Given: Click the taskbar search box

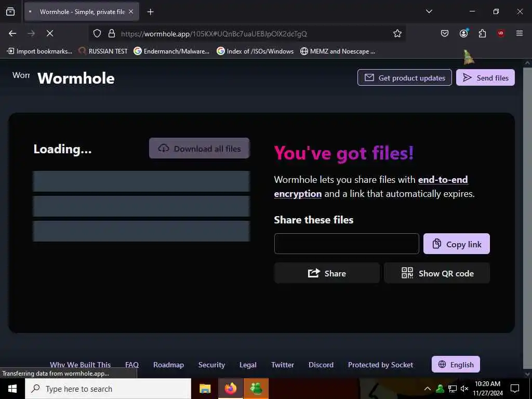Looking at the screenshot, I should 108,389.
